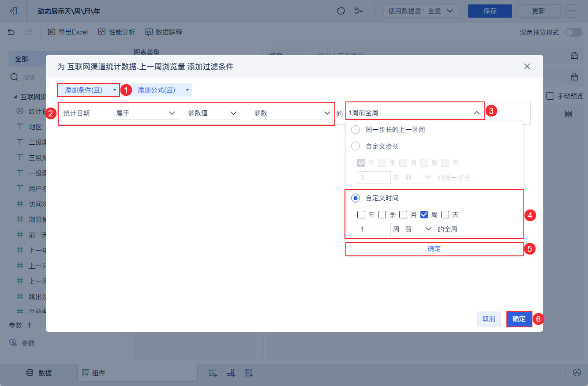Image resolution: width=588 pixels, height=386 pixels.
Task: Open the 属于 operator dropdown
Action: (146, 113)
